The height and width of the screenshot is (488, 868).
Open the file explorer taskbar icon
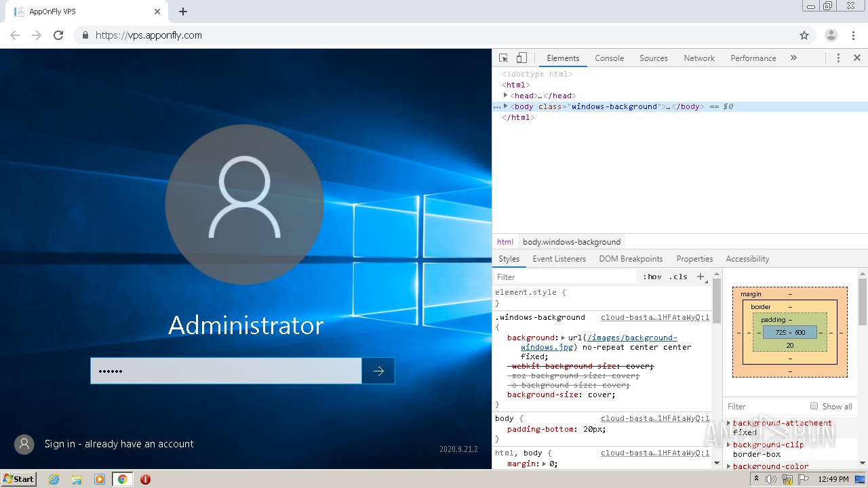[77, 479]
